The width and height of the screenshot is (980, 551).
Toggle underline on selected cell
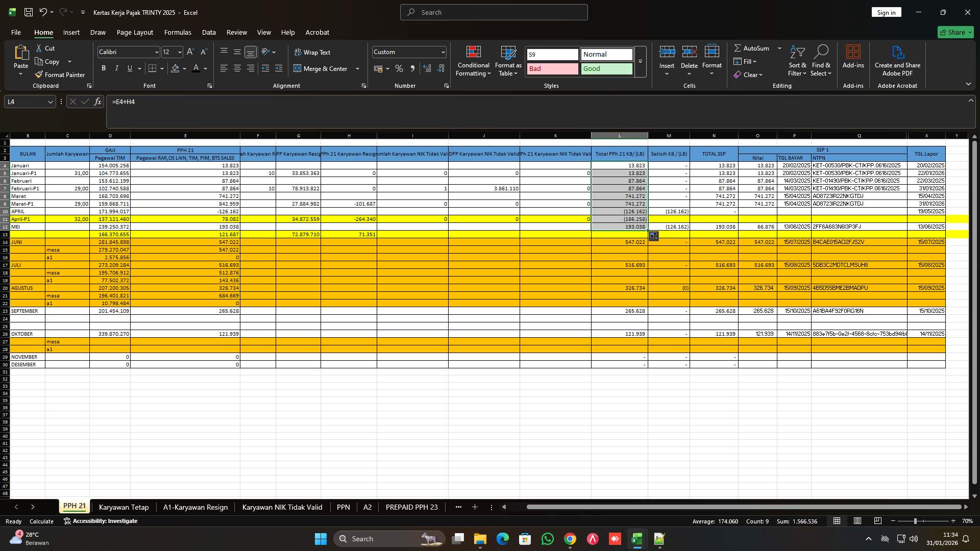pyautogui.click(x=129, y=68)
